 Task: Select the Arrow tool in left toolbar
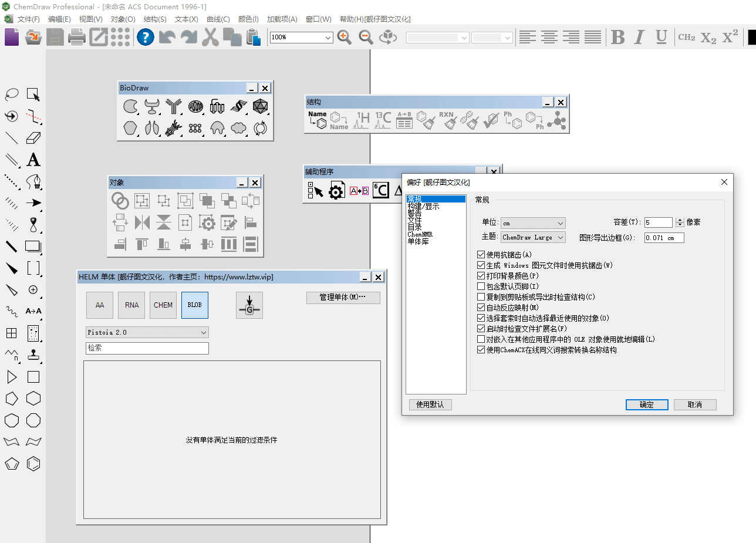click(x=33, y=203)
